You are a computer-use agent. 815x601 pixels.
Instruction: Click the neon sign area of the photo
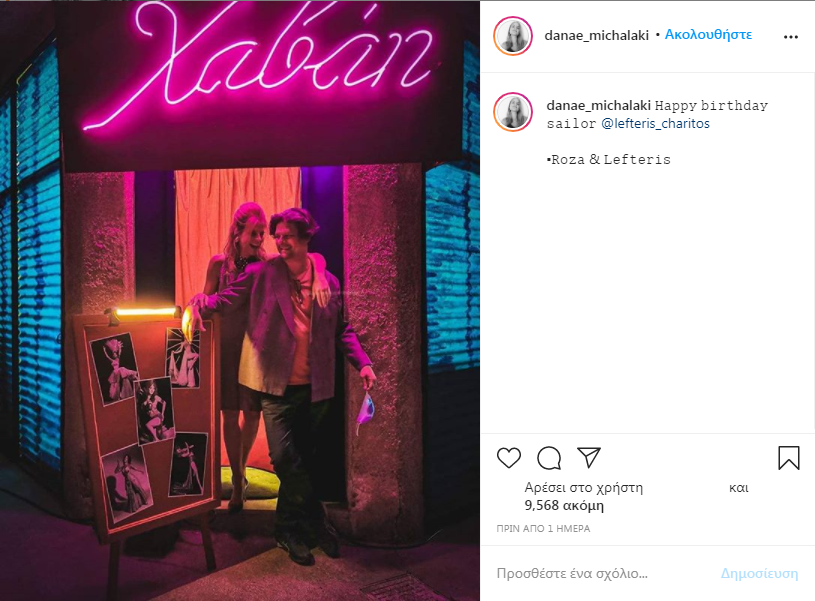click(260, 65)
